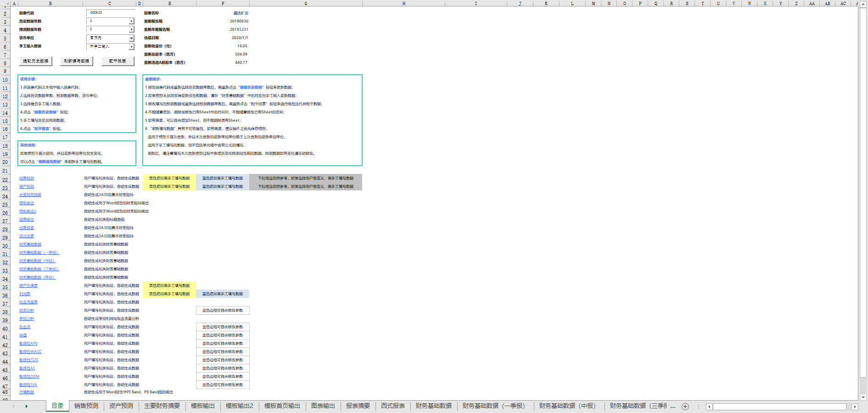Viewport: 868px width, 413px height.
Task: Expand the 货币单位 dropdown
Action: point(131,38)
